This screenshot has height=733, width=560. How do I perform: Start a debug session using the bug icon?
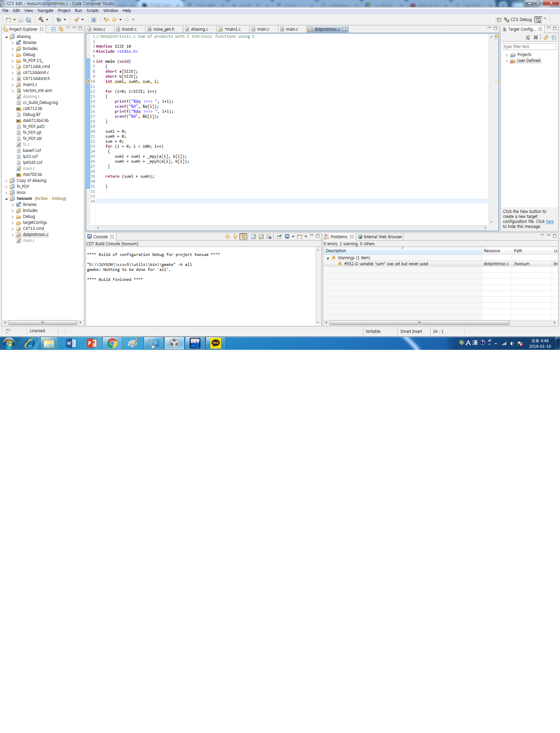click(59, 20)
